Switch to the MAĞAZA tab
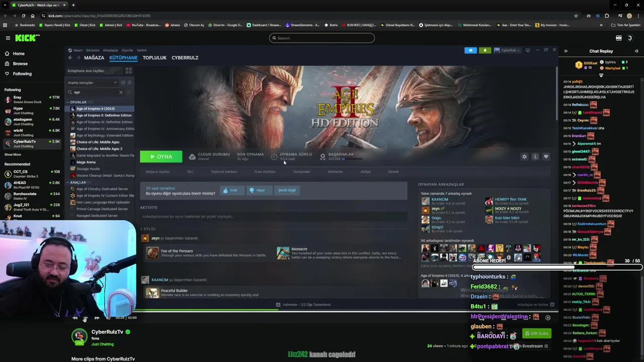 tap(94, 58)
